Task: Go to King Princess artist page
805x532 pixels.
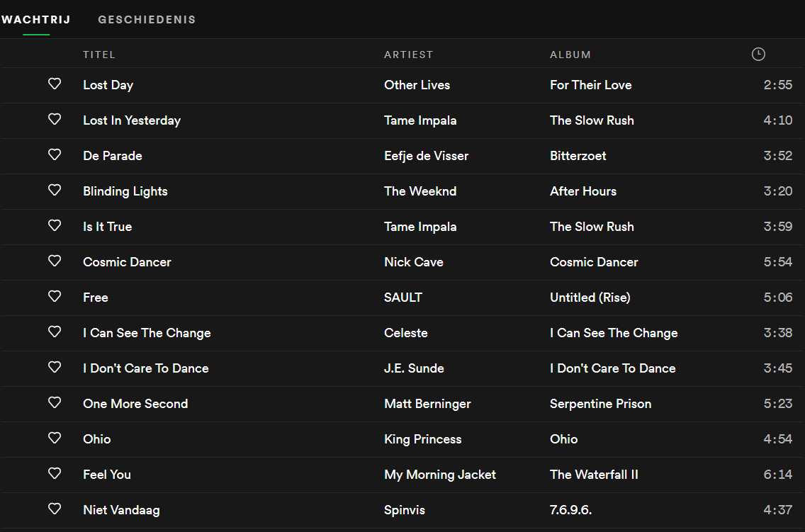Action: point(422,439)
